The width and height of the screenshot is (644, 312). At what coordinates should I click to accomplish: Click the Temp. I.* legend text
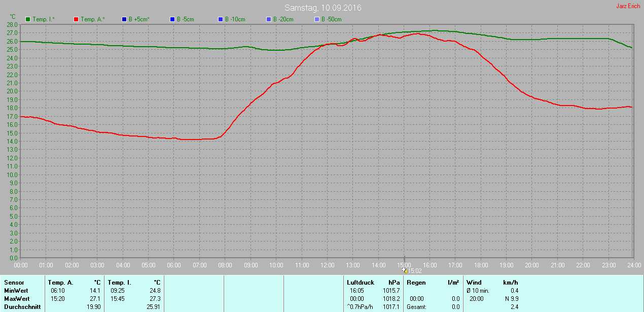[44, 19]
